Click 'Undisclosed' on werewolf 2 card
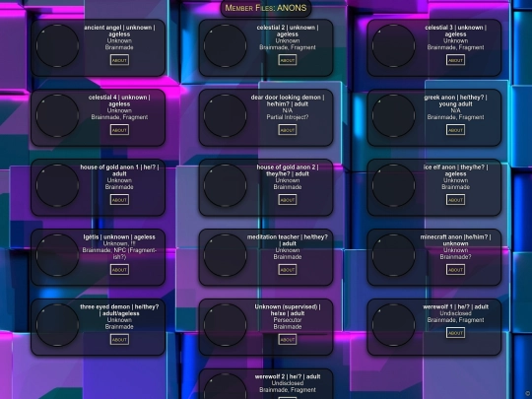 (x=288, y=383)
